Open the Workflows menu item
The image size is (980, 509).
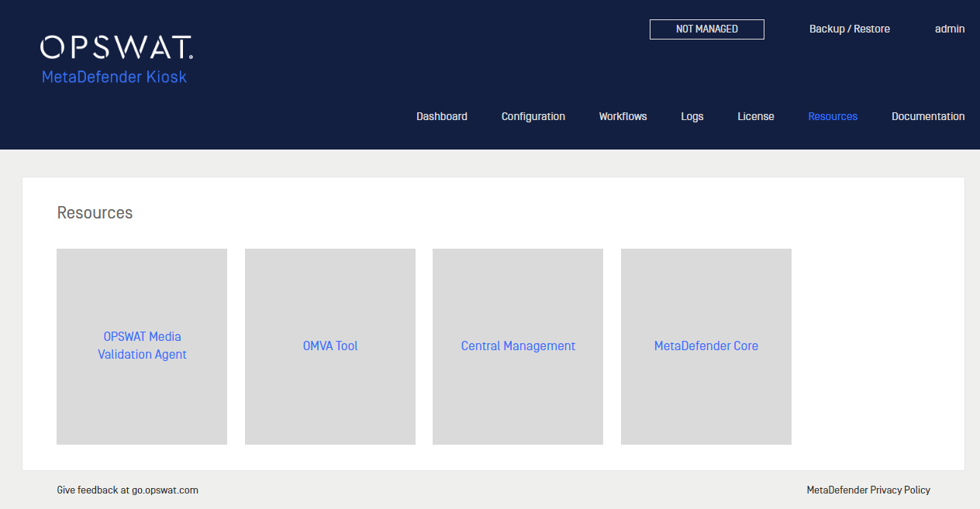[x=623, y=116]
